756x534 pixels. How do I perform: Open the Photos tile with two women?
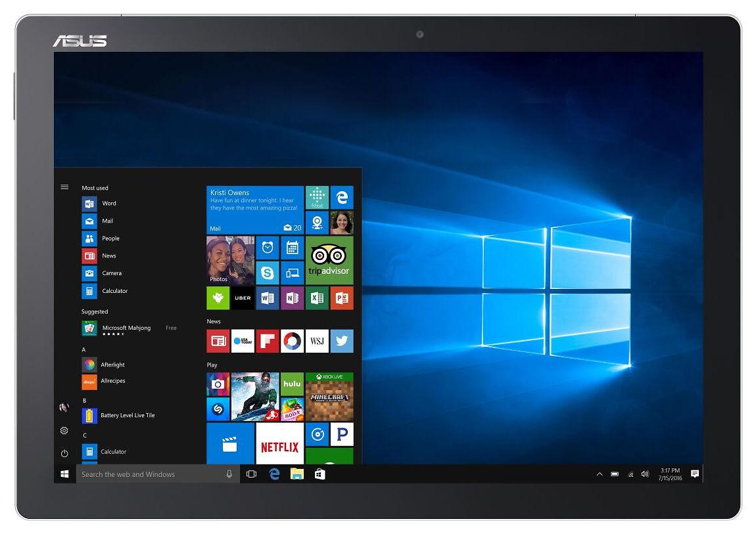tap(231, 260)
